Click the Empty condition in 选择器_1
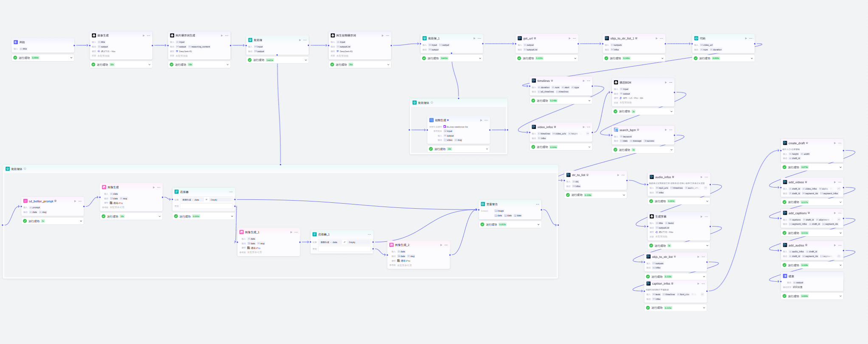Screen dimensions: 868x344 352,242
